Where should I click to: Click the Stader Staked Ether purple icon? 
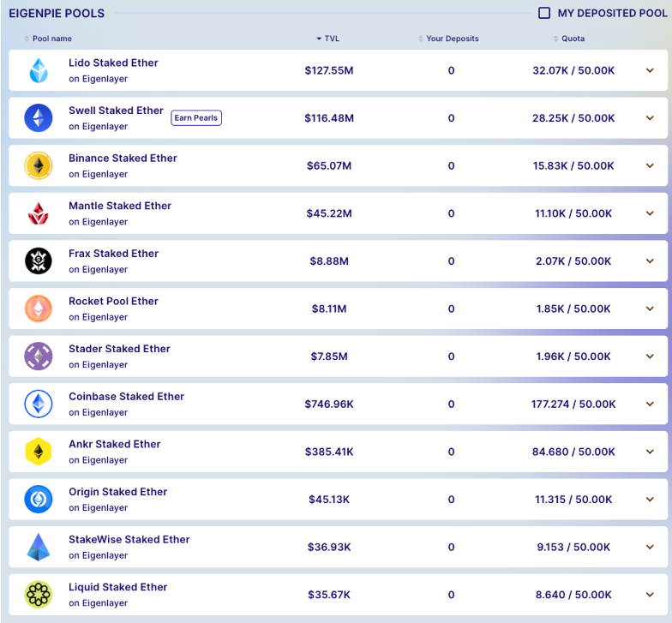39,356
